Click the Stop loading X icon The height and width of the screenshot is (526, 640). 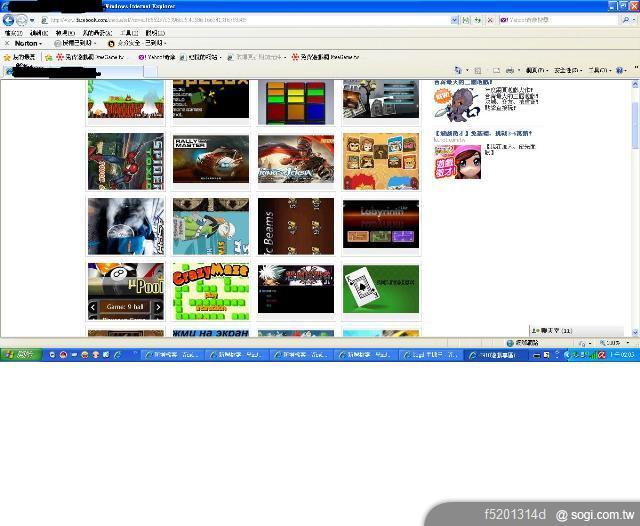(491, 20)
